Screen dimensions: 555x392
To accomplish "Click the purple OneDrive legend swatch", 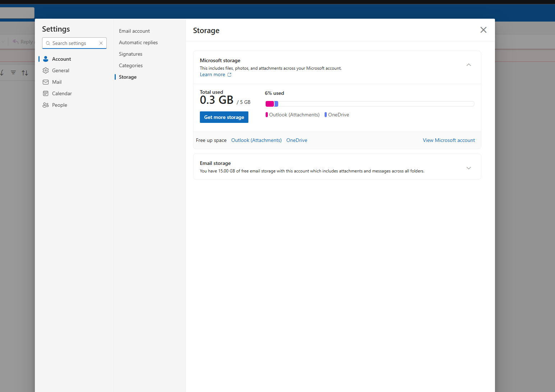I will [x=326, y=115].
